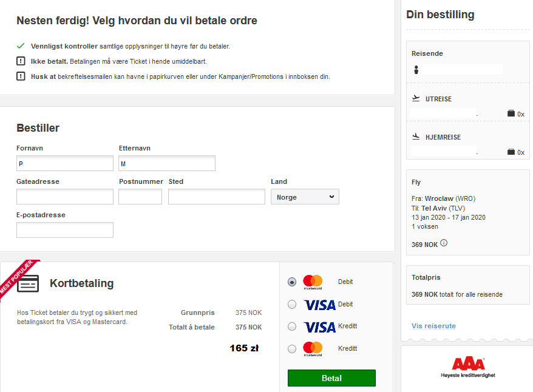Click the Debit label beside the Mastercard logo
The image size is (533, 392).
[345, 282]
